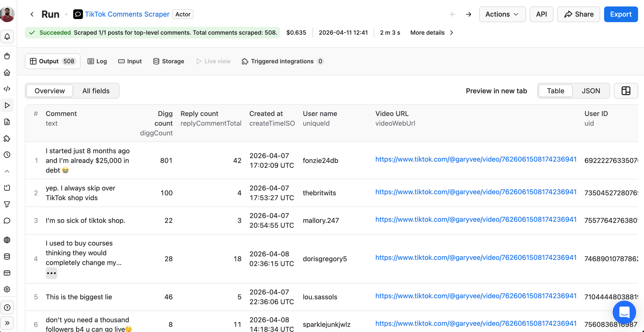Viewport: 644px width, 332px height.
Task: Click the Reply count column header
Action: (199, 114)
